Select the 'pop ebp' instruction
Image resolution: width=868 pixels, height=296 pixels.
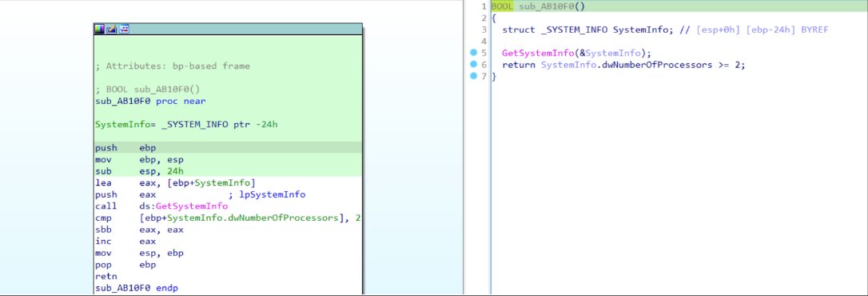pyautogui.click(x=125, y=265)
